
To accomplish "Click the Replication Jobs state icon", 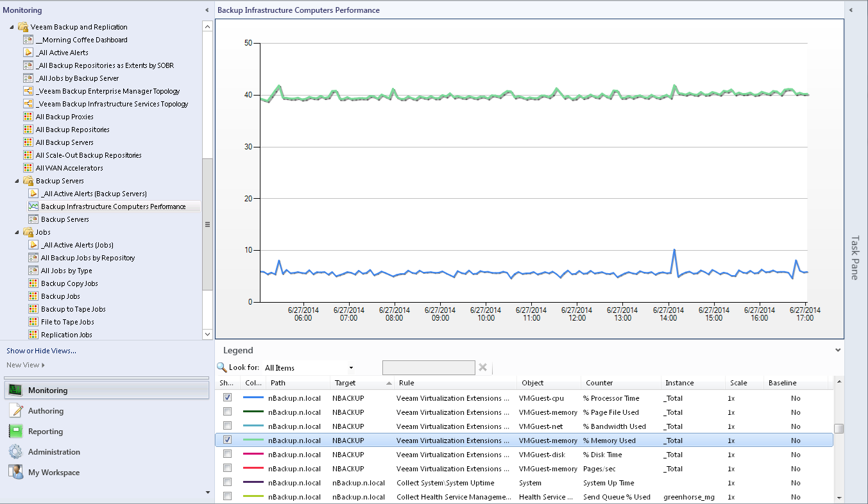I will click(x=33, y=335).
